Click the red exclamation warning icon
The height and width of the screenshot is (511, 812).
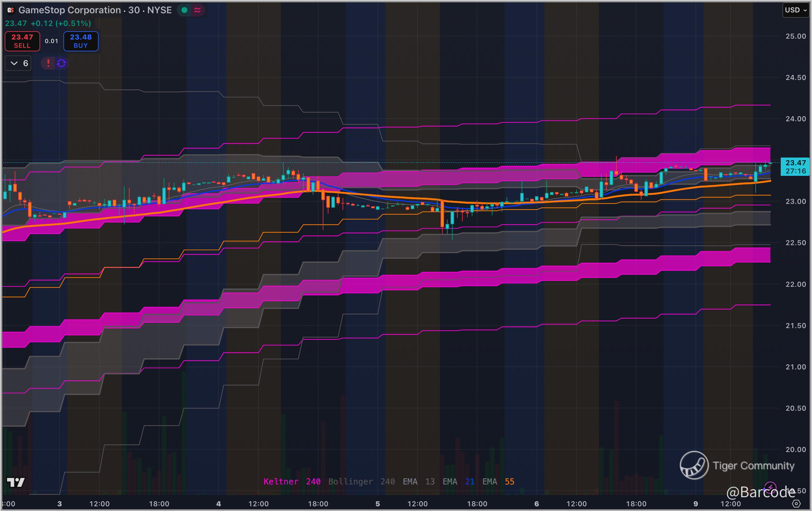coord(48,63)
